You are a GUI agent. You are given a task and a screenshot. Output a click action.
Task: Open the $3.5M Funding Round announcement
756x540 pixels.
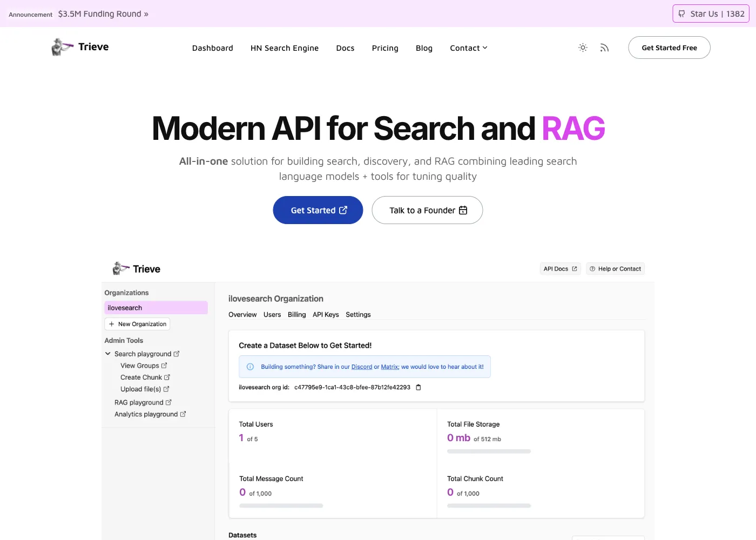pos(103,14)
